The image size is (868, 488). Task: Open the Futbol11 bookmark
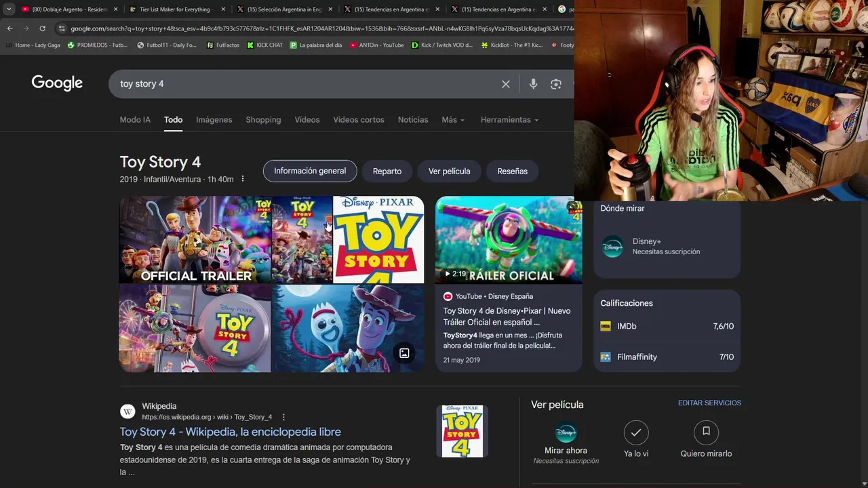point(167,45)
